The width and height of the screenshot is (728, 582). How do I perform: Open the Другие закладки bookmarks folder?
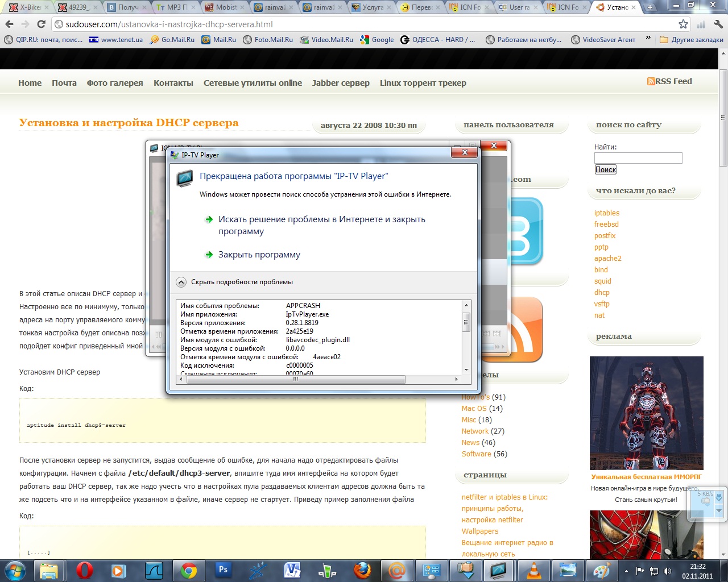692,40
